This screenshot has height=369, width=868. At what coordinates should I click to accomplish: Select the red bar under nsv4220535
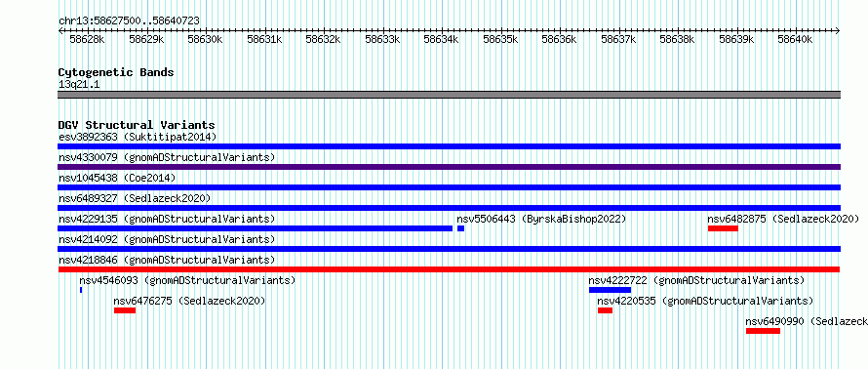(x=605, y=310)
